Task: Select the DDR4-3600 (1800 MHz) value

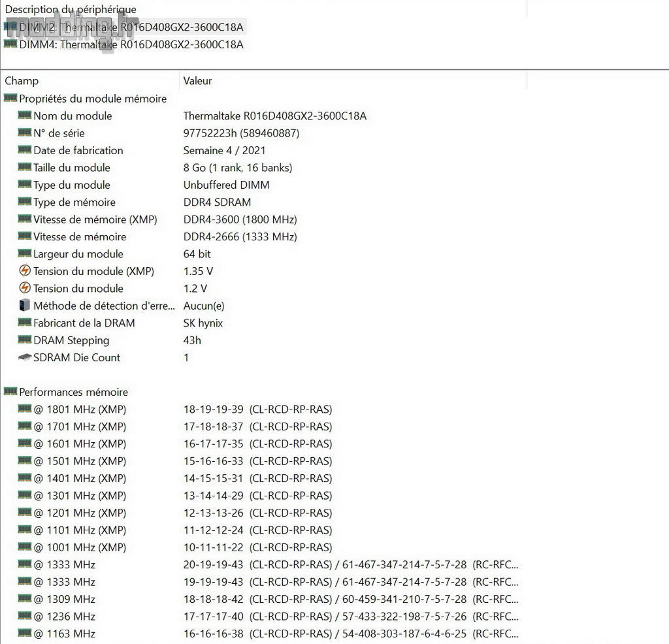Action: (x=240, y=219)
